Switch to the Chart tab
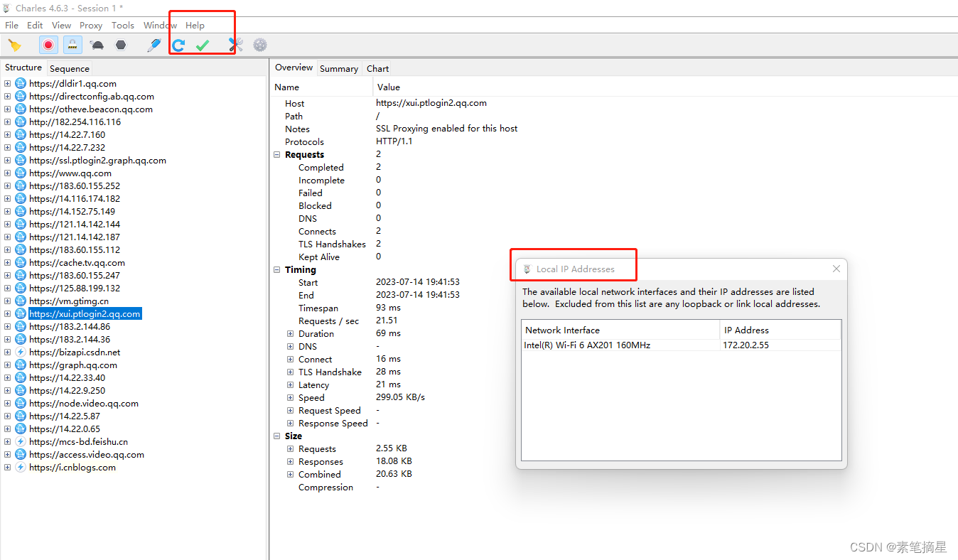The width and height of the screenshot is (958, 560). tap(378, 69)
